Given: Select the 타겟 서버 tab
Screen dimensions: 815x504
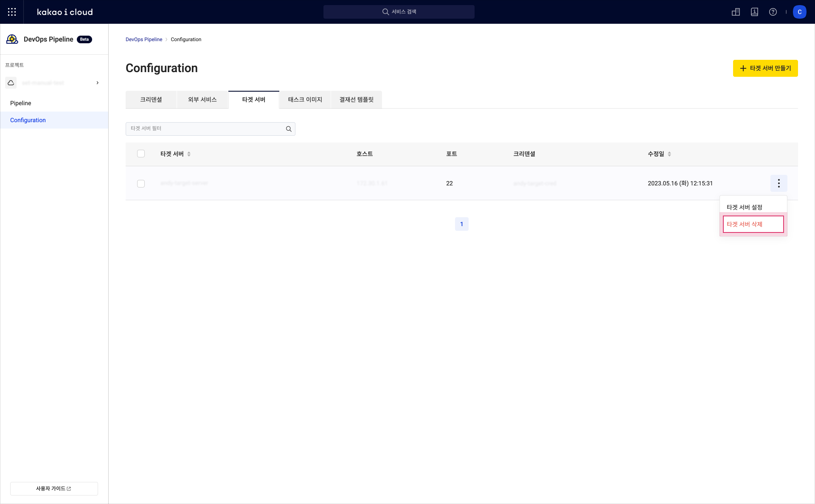Looking at the screenshot, I should pyautogui.click(x=254, y=100).
